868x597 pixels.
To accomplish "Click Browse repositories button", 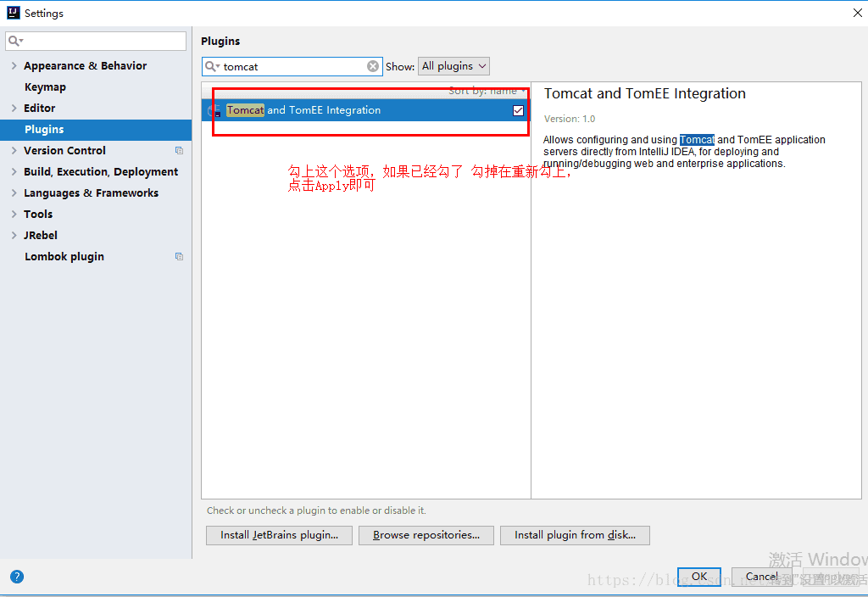I will coord(426,535).
